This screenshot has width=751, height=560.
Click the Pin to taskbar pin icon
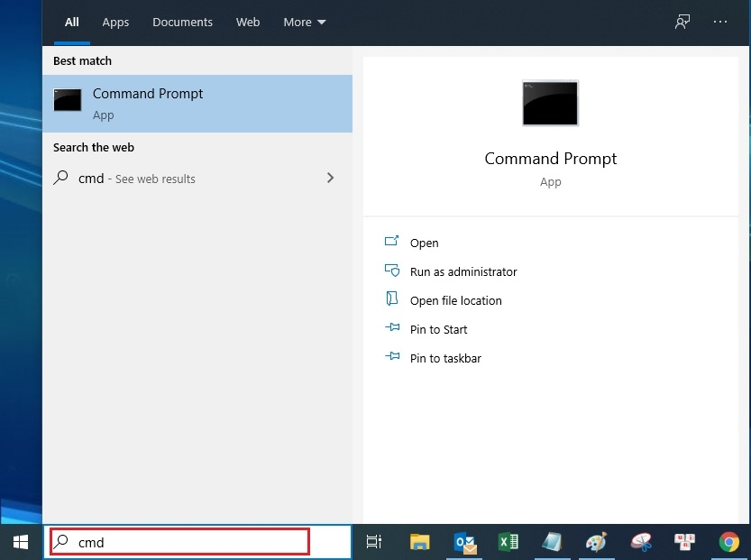[392, 356]
